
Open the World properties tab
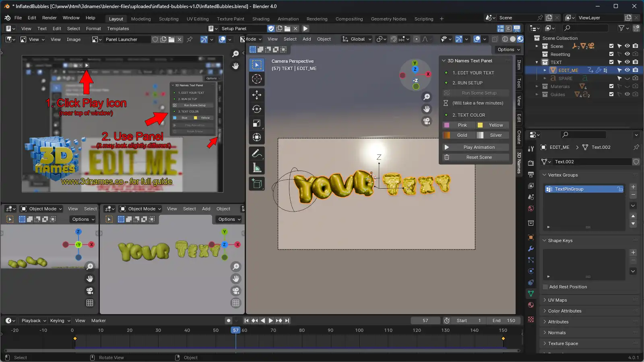click(531, 208)
